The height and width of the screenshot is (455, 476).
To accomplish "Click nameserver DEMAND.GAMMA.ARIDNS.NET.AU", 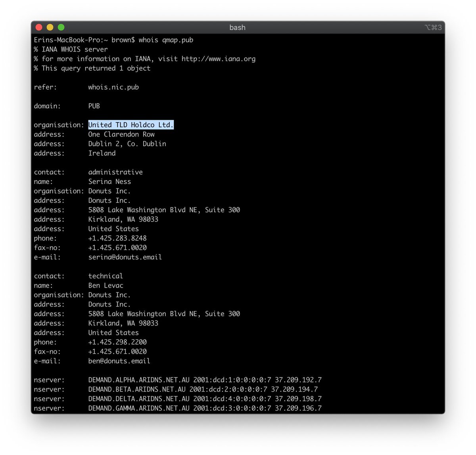I will [139, 409].
